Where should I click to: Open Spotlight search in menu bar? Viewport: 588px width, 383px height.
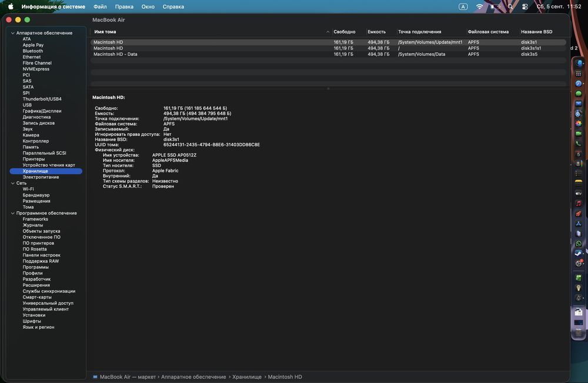click(x=510, y=6)
